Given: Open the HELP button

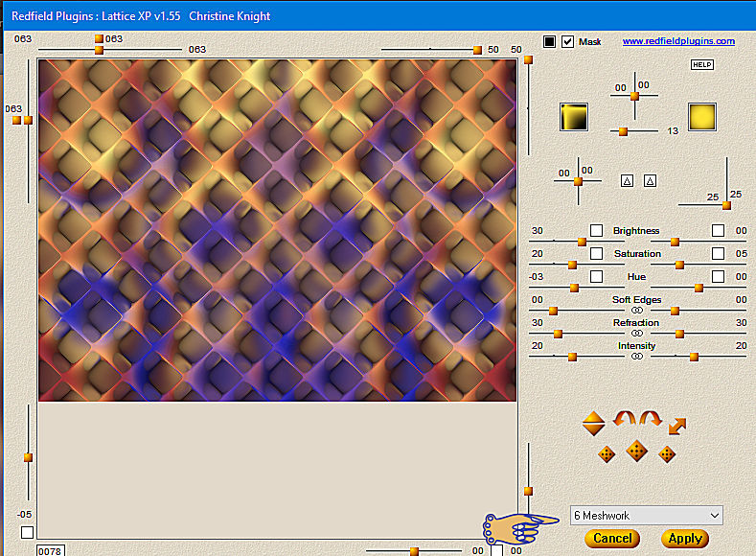Looking at the screenshot, I should (x=702, y=64).
